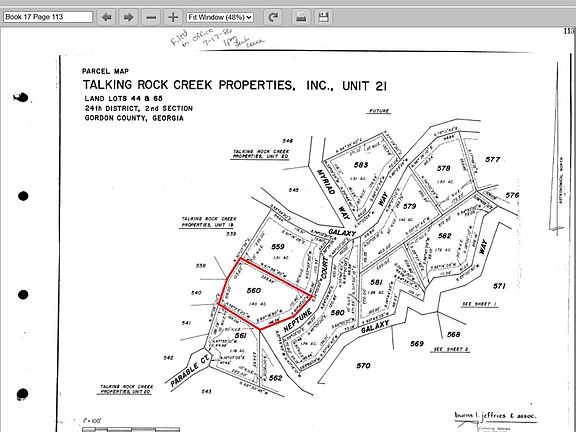Click lot 577 on the map
The height and width of the screenshot is (432, 576).
tap(493, 159)
